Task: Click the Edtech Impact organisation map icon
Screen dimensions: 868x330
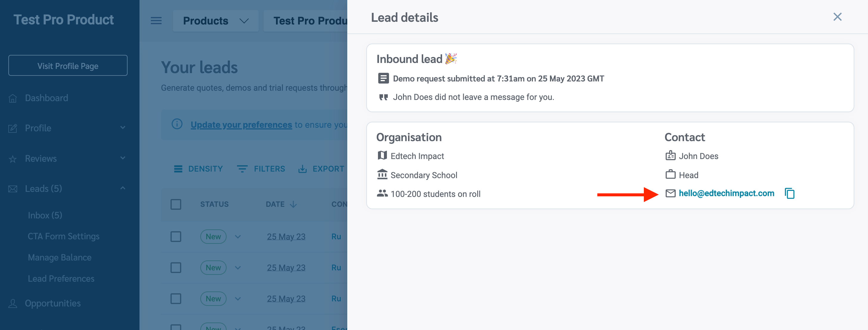Action: [382, 155]
